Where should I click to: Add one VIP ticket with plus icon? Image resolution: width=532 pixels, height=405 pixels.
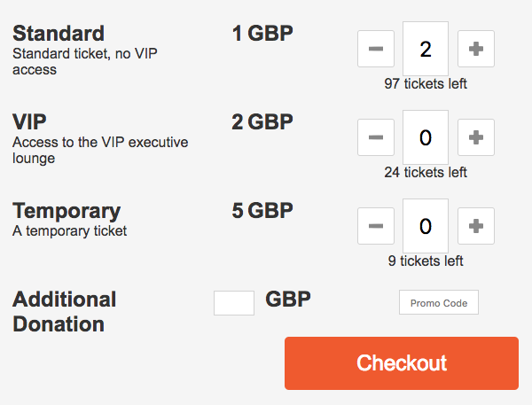pyautogui.click(x=476, y=137)
